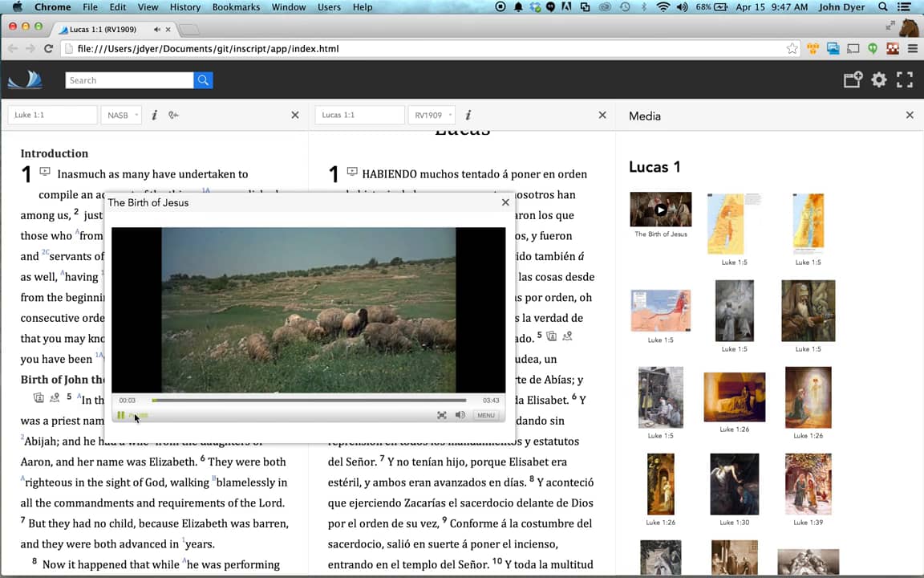Open The Birth of Jesus video thumbnail
This screenshot has height=578, width=924.
[661, 210]
